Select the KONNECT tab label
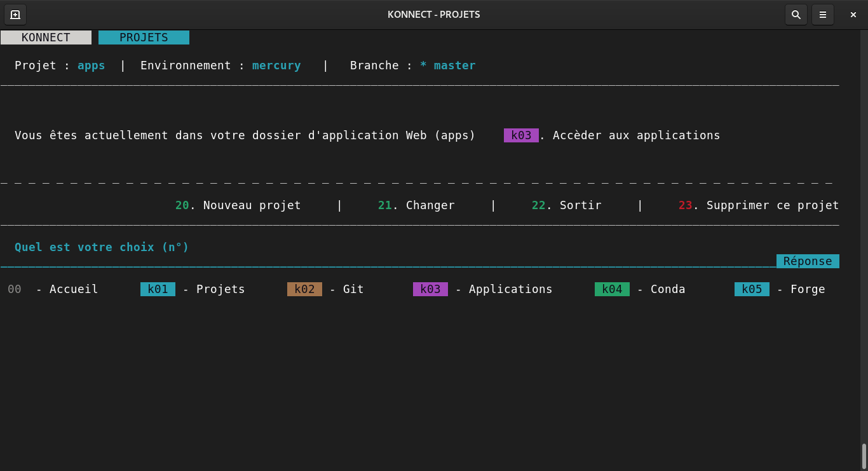The height and width of the screenshot is (471, 868). tap(46, 38)
